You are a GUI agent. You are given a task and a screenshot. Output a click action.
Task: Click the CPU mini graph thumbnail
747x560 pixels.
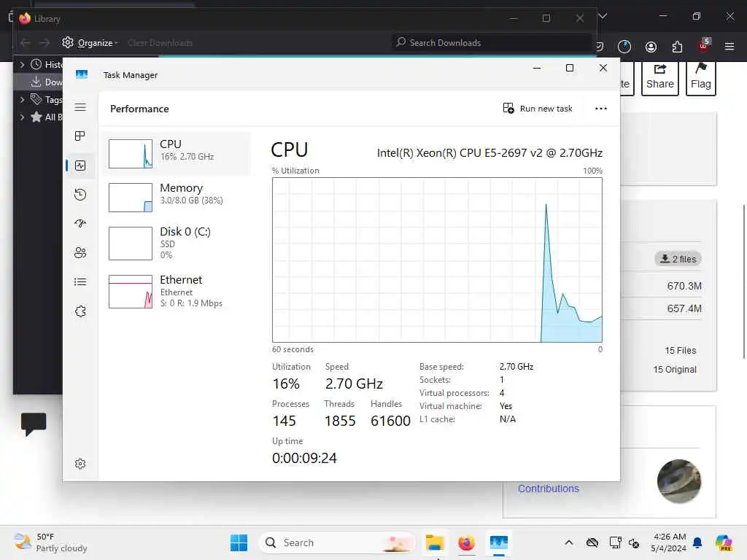tap(131, 153)
